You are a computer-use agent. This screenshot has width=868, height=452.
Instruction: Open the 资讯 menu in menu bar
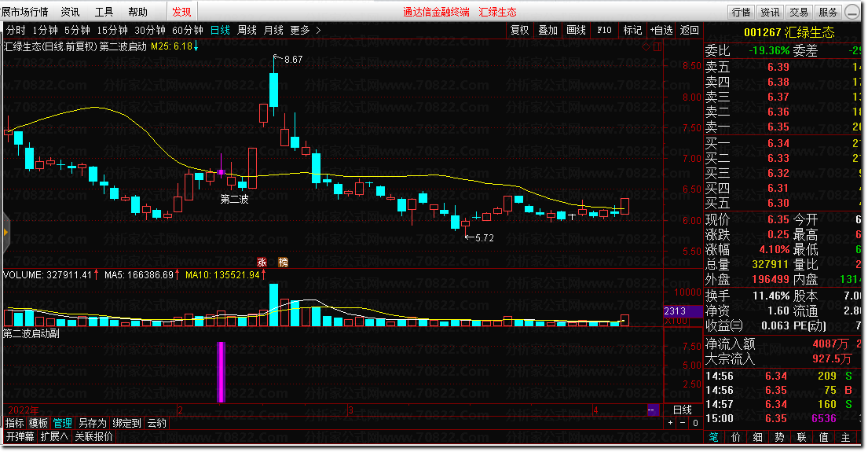70,12
